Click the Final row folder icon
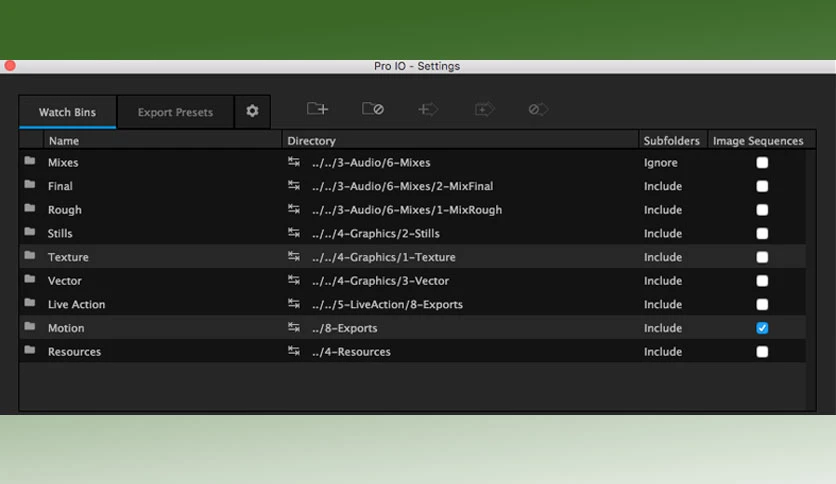 point(30,184)
